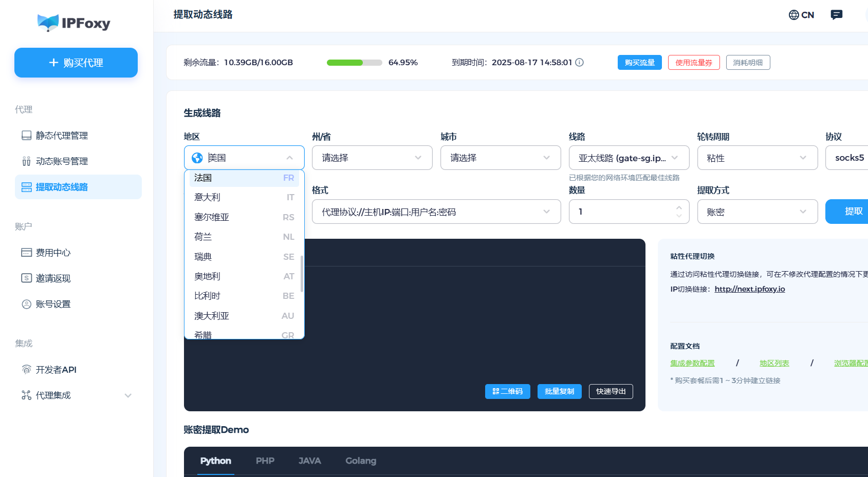
Task: Switch to the Python demo tab
Action: click(x=216, y=461)
